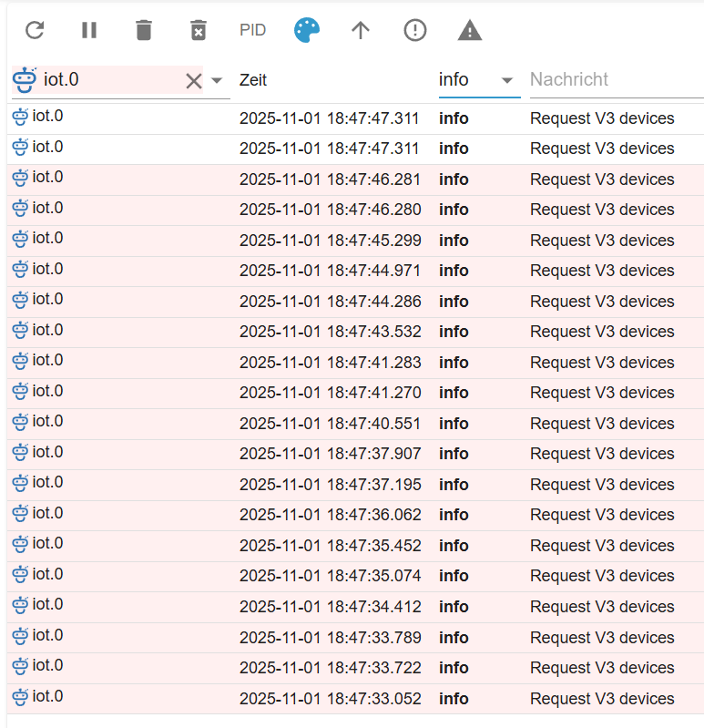The image size is (704, 728).
Task: Select log entry at 18:47:37.907
Action: coord(355,454)
